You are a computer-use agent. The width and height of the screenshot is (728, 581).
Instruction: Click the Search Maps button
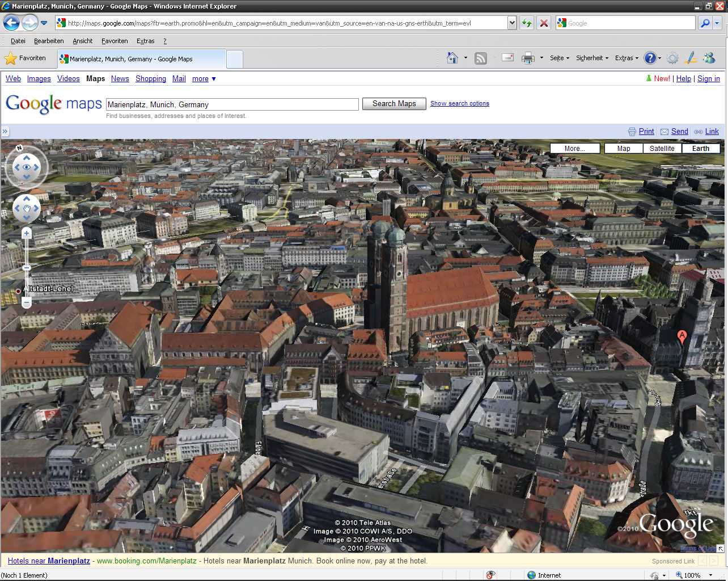(394, 104)
